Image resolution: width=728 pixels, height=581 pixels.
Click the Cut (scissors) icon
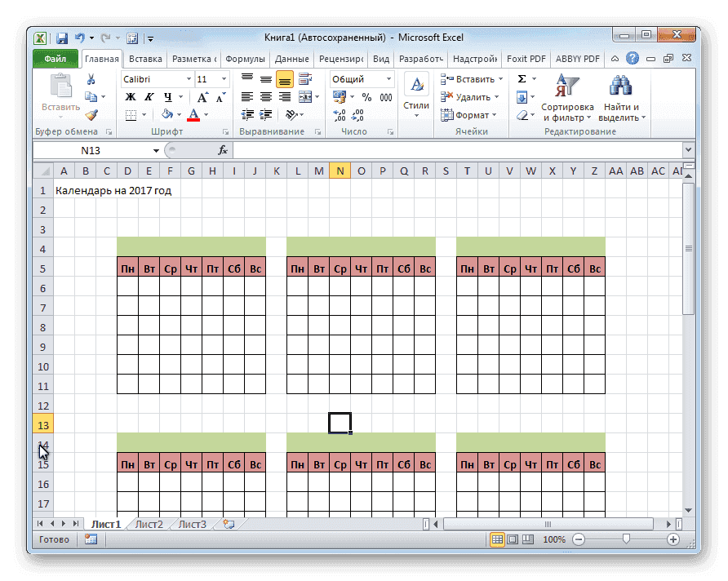(x=91, y=78)
